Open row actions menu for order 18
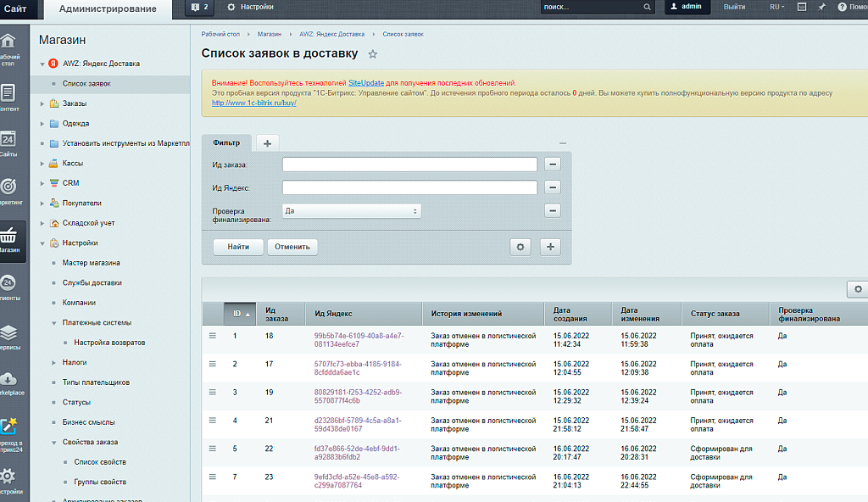 click(214, 336)
